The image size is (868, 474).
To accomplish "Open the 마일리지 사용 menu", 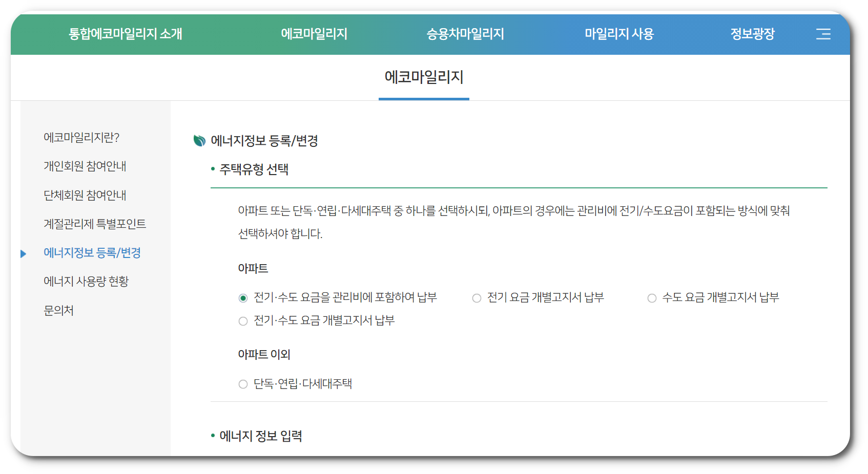I will pyautogui.click(x=619, y=34).
